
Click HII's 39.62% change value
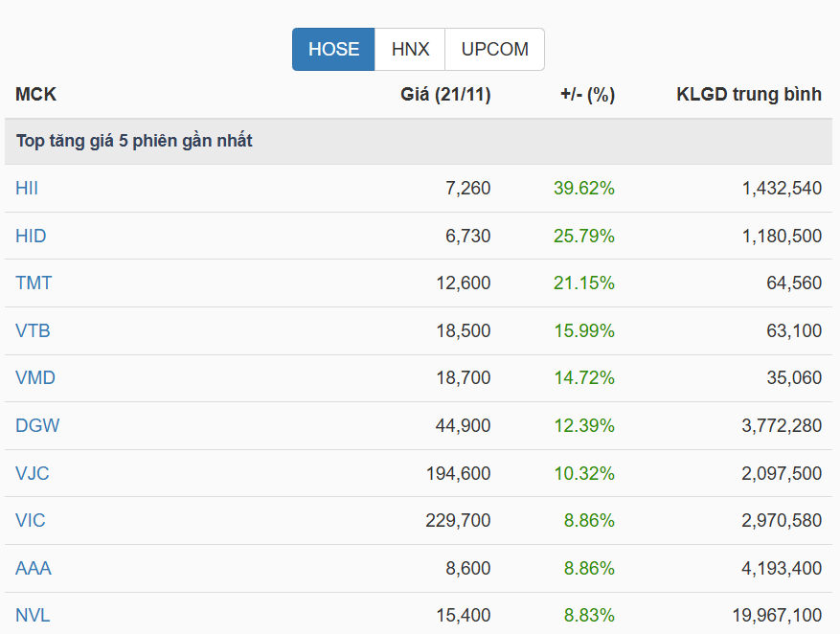point(584,189)
